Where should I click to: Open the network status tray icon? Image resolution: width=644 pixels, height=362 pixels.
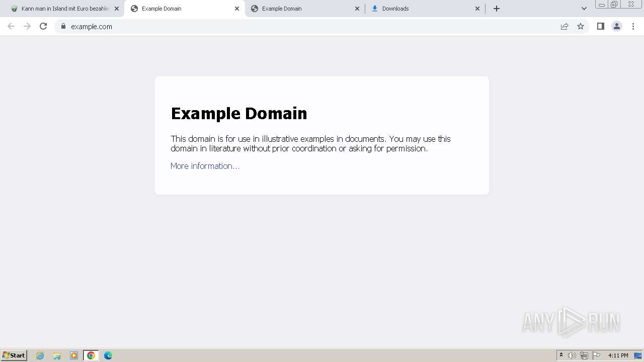pos(584,355)
